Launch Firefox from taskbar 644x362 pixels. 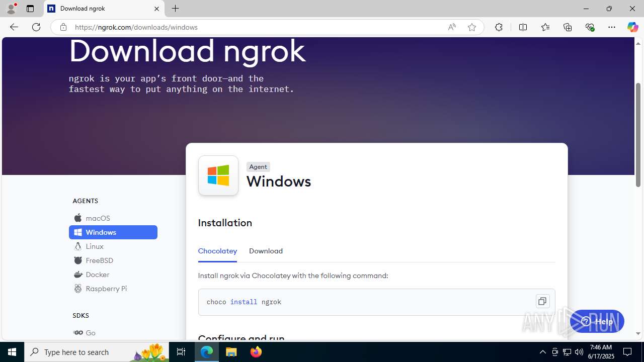256,352
